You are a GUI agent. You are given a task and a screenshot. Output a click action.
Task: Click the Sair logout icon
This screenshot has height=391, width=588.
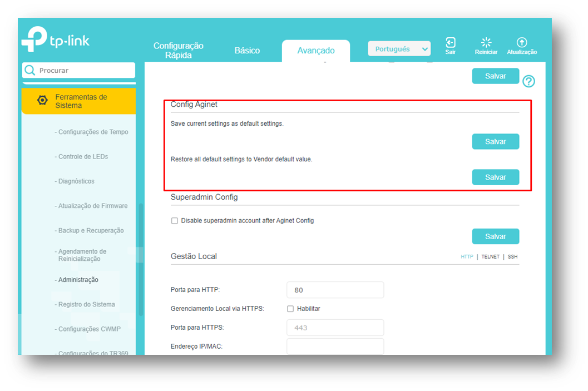click(x=450, y=43)
